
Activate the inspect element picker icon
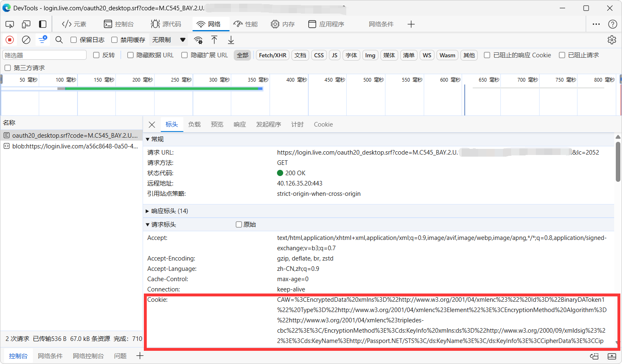point(9,24)
